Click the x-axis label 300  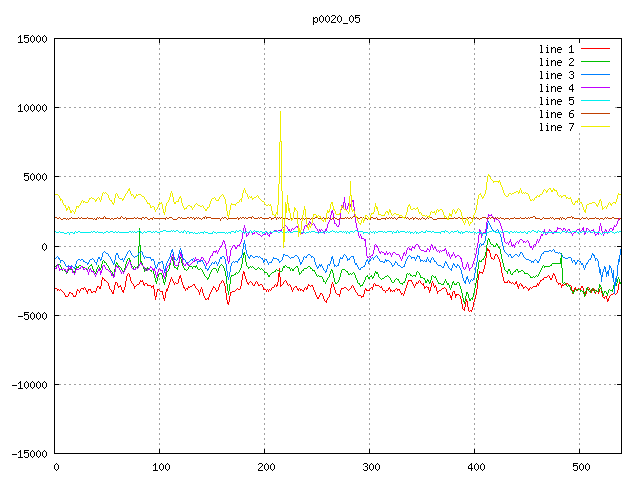point(371,467)
